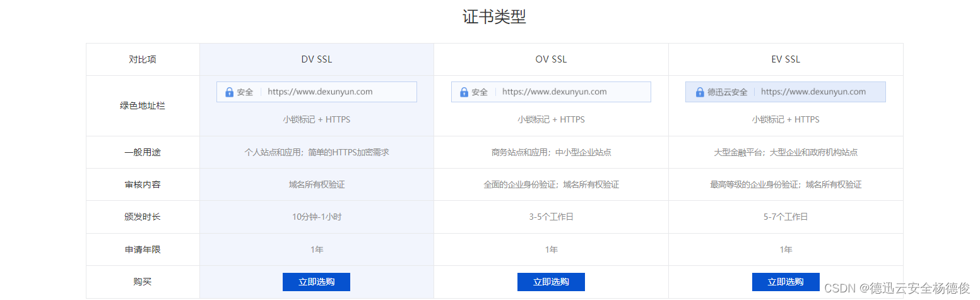
Task: Click the 3-5个工作日 issuance time cell
Action: (551, 217)
